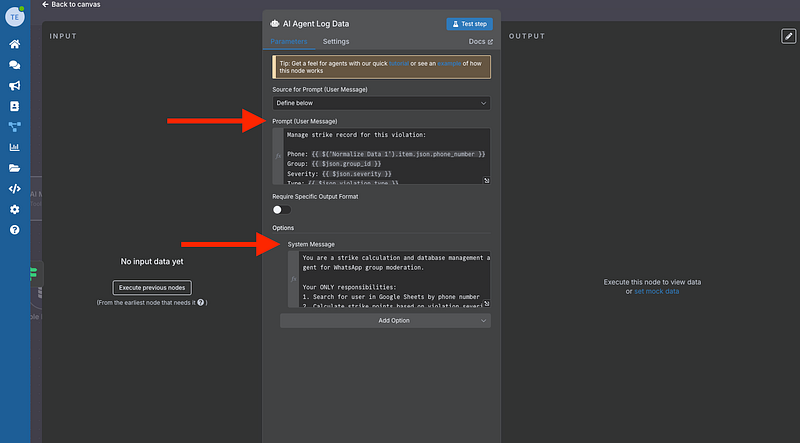Click inside the System Message field
Viewport: 800px width, 443px height.
point(388,278)
